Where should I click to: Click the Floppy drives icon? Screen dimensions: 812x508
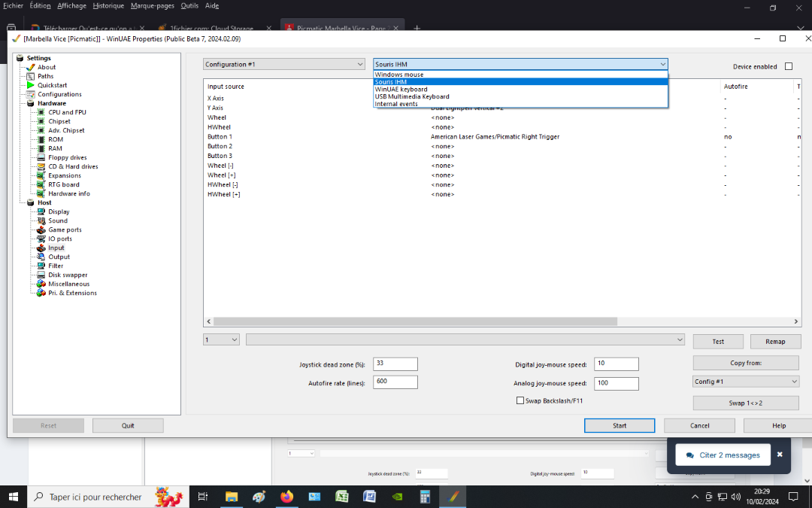click(41, 157)
